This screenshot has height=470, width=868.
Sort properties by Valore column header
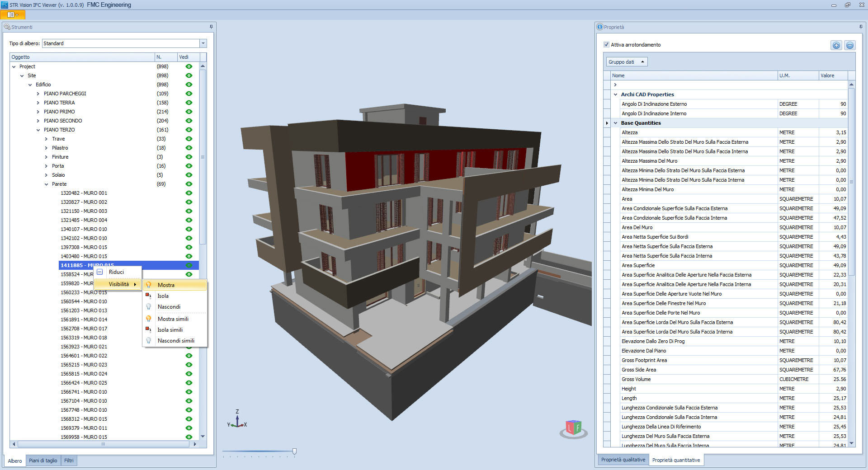[x=833, y=75]
